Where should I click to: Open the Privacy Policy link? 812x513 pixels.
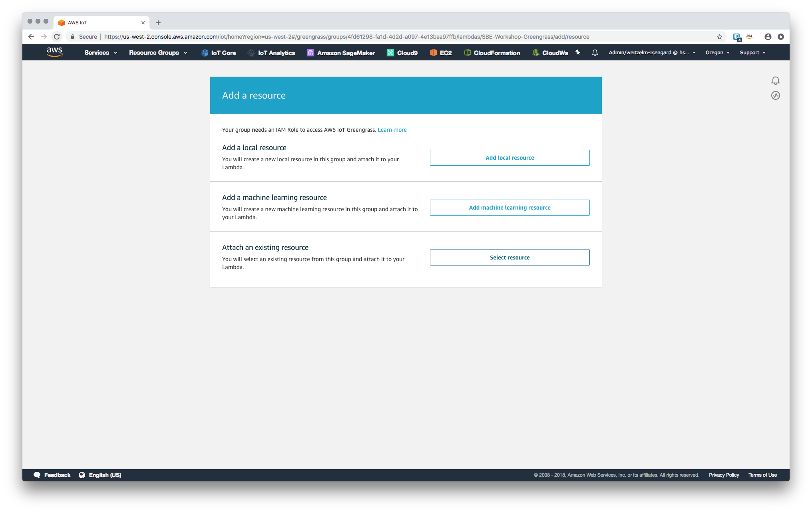[x=724, y=475]
